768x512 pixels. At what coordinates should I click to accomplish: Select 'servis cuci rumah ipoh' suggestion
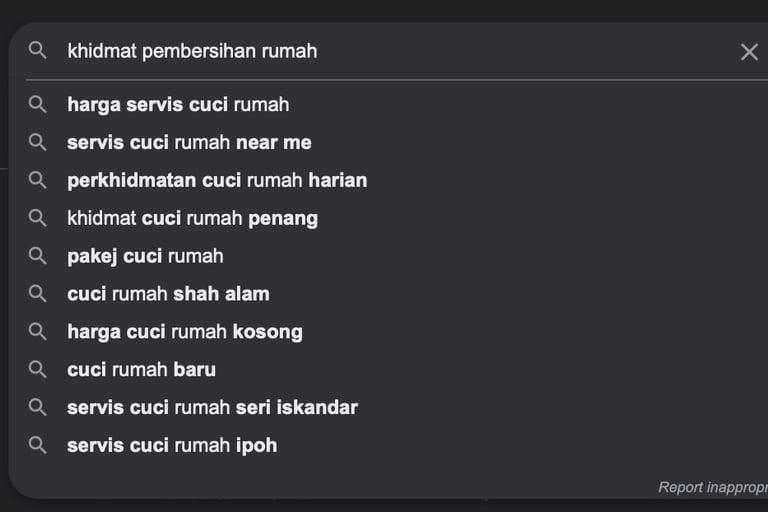pos(172,446)
